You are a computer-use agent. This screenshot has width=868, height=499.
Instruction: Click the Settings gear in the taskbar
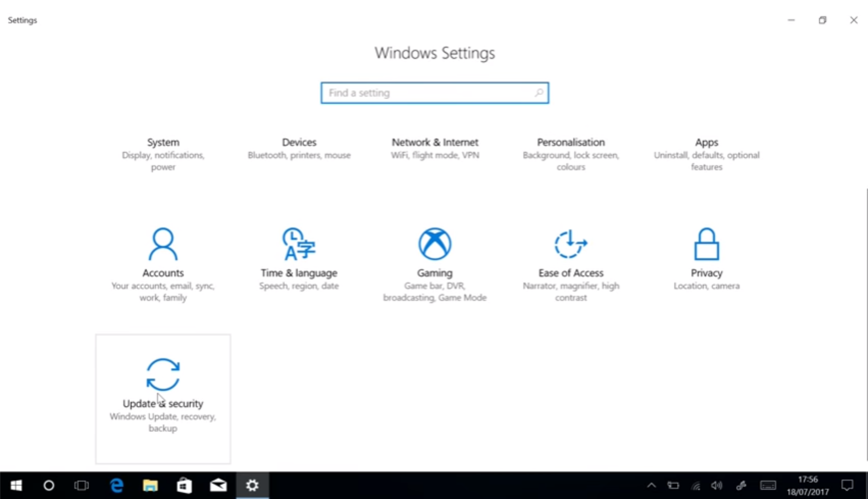(x=252, y=485)
